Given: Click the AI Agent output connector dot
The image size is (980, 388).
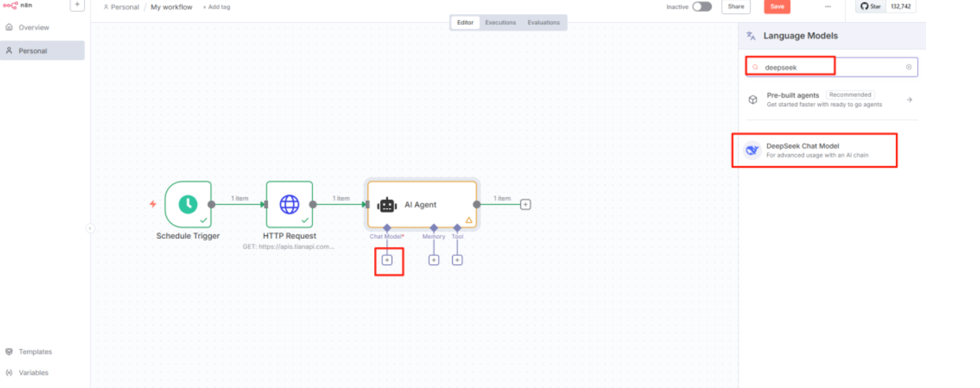Looking at the screenshot, I should pos(476,205).
